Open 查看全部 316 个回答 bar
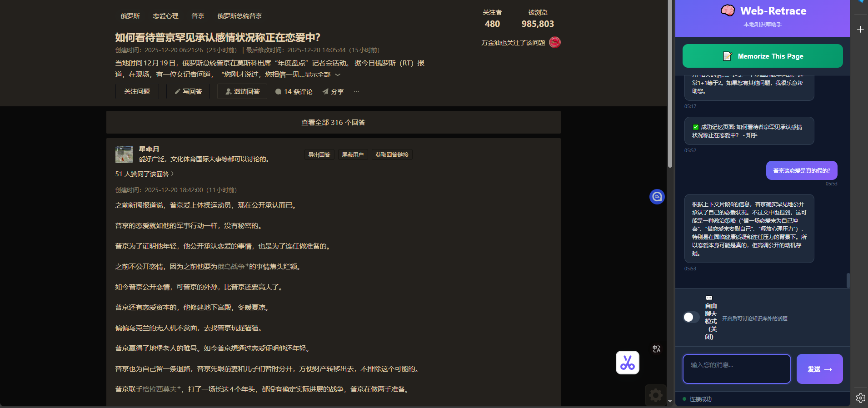Viewport: 868px width, 408px height. point(333,123)
